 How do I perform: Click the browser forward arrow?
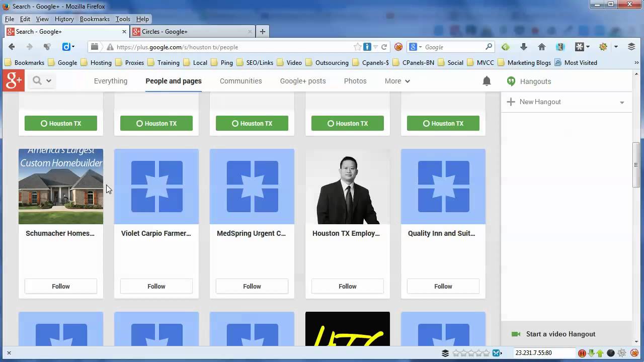(x=29, y=47)
